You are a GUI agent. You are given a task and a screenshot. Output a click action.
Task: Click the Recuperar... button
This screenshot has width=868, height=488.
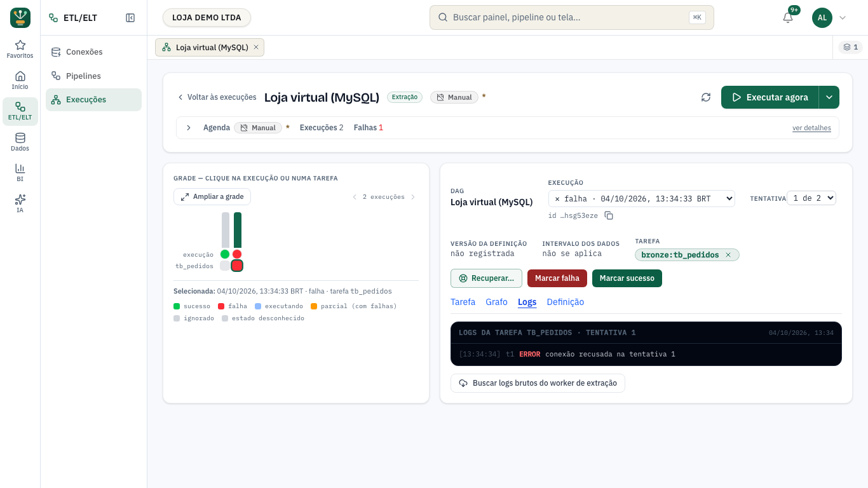(486, 278)
